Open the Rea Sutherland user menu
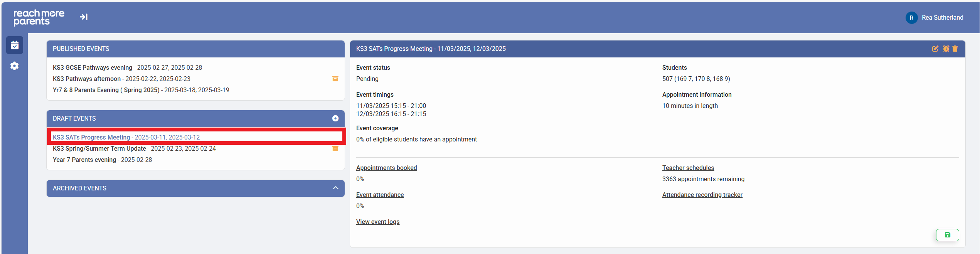The width and height of the screenshot is (980, 254). pos(935,18)
